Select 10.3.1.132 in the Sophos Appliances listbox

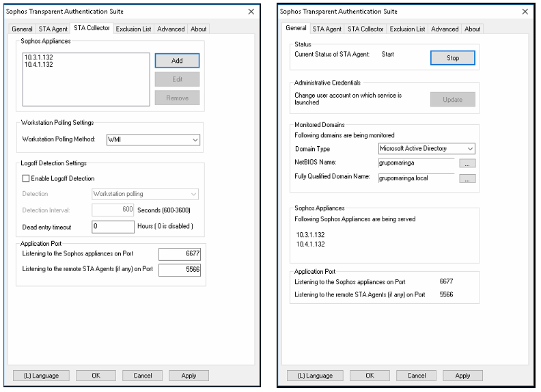pos(38,57)
